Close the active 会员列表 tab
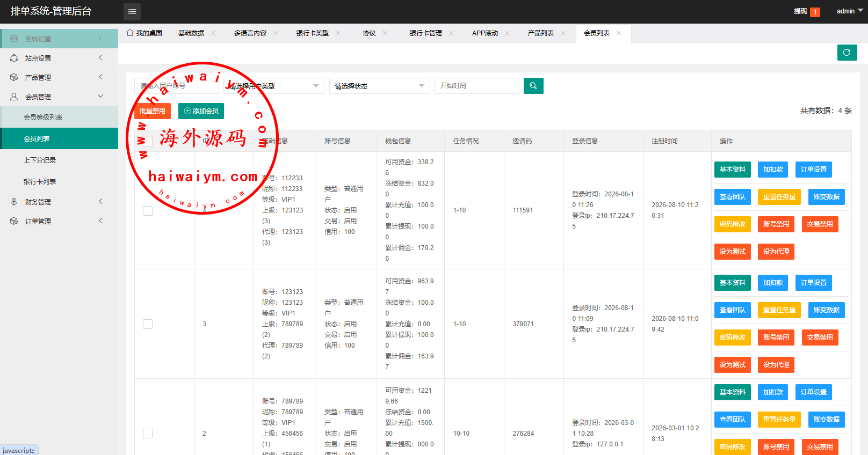This screenshot has height=455, width=868. (619, 33)
